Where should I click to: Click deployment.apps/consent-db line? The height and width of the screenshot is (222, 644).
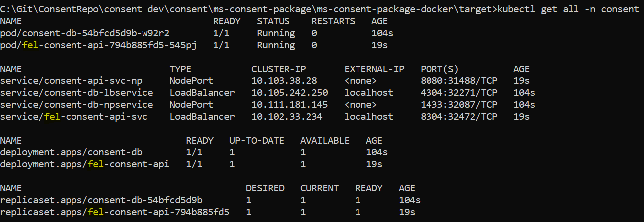point(194,152)
